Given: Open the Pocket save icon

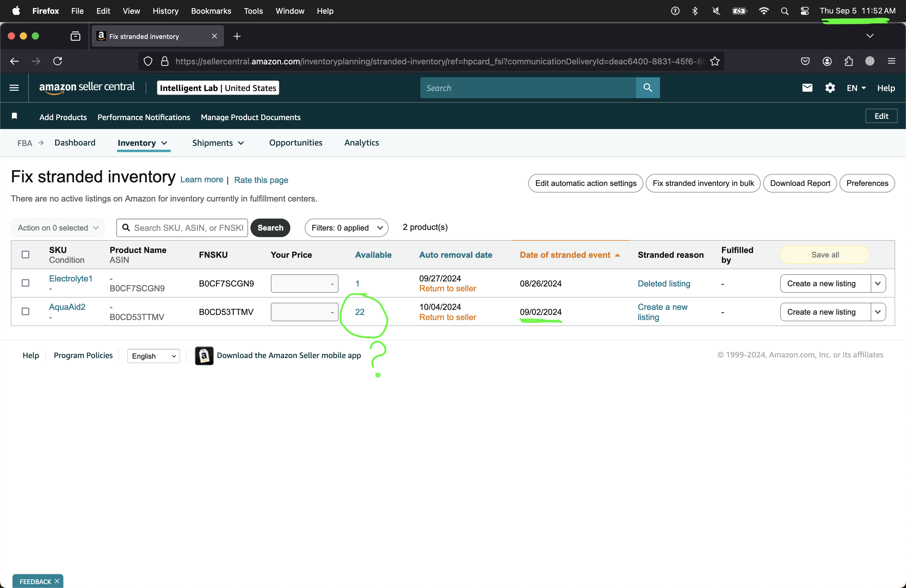Looking at the screenshot, I should [x=805, y=61].
